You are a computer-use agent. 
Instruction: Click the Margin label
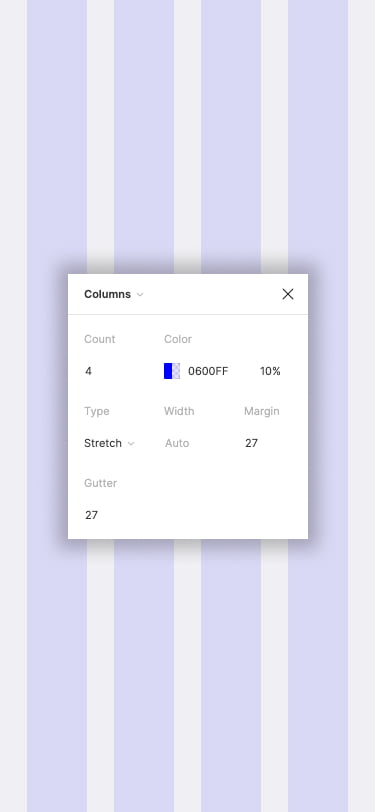(262, 411)
